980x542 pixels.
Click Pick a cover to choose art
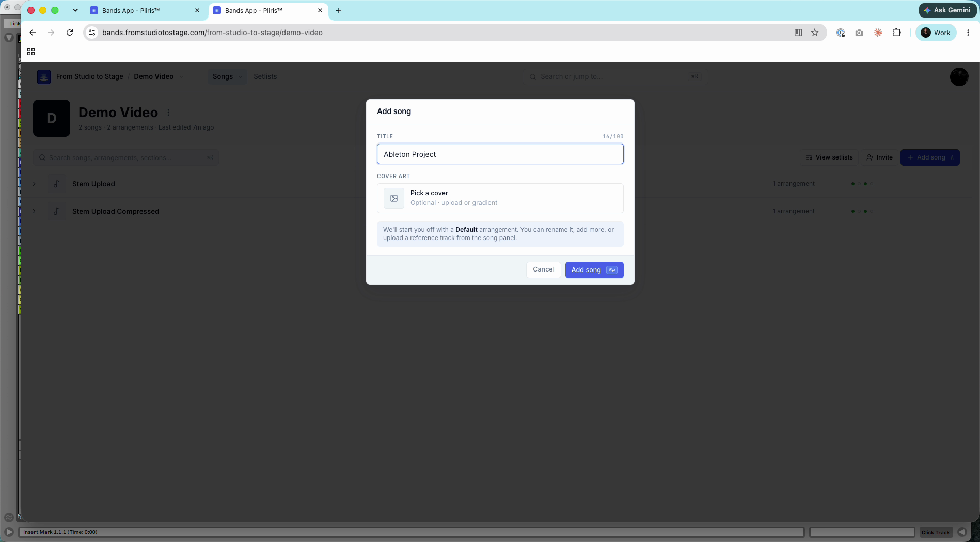click(x=500, y=198)
